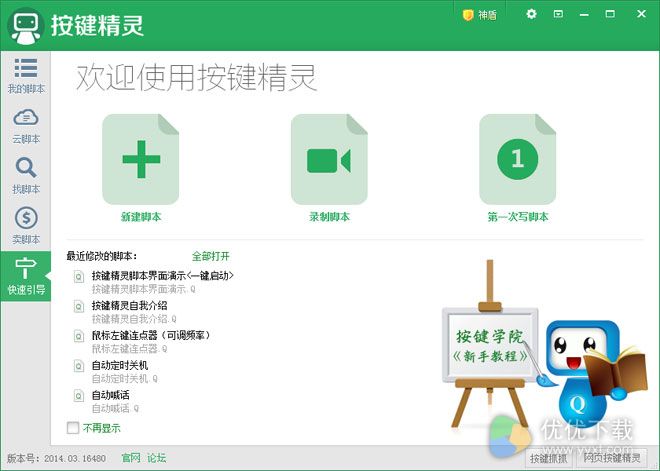Click the 新建脚本 text label
660x471 pixels.
(x=141, y=217)
